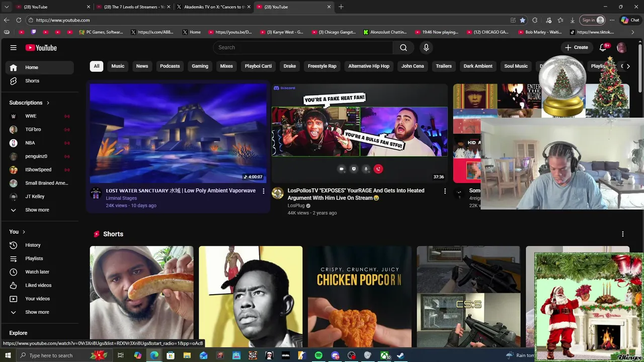
Task: Open the Chicken Popcorn Short thumbnail
Action: [x=360, y=297]
